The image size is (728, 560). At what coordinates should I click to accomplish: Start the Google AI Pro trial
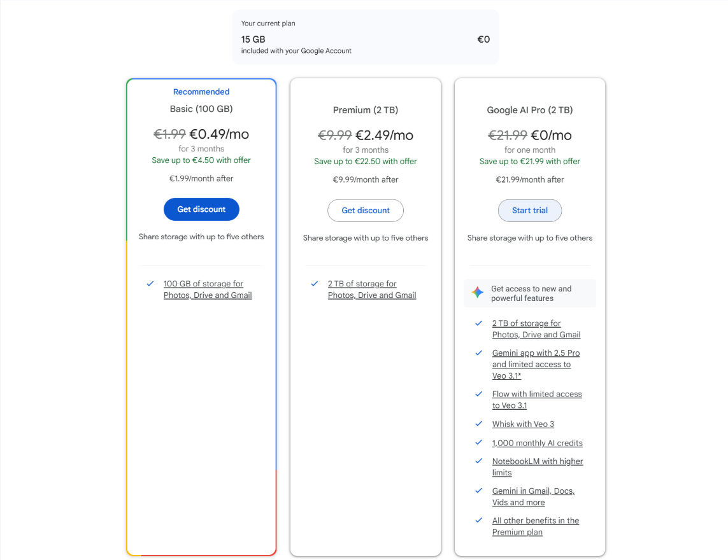pyautogui.click(x=529, y=210)
